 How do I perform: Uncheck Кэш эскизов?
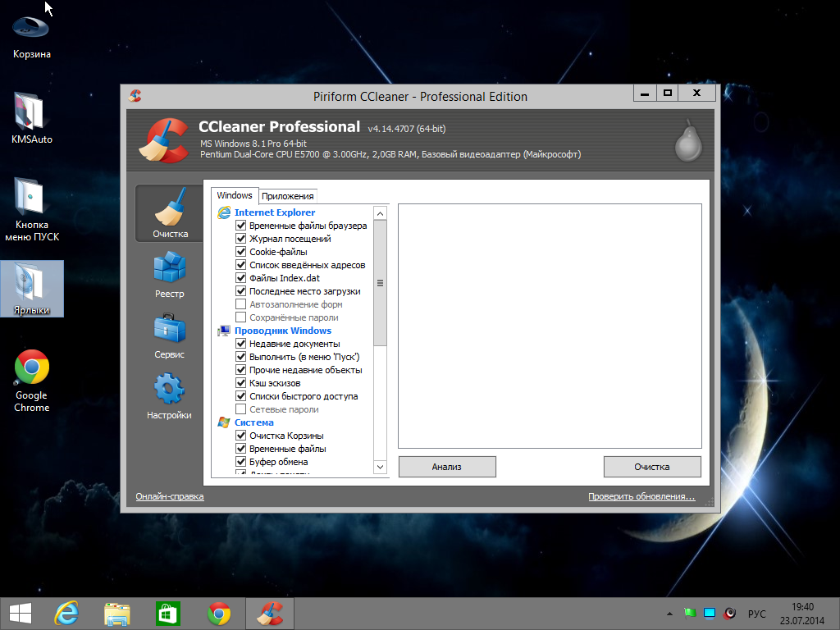pos(241,383)
